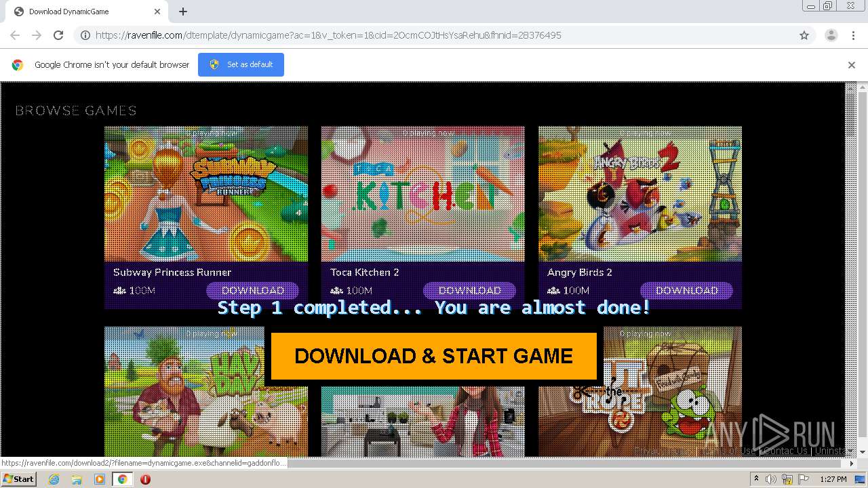Download Angry Birds 2
The height and width of the screenshot is (488, 868).
click(x=687, y=291)
